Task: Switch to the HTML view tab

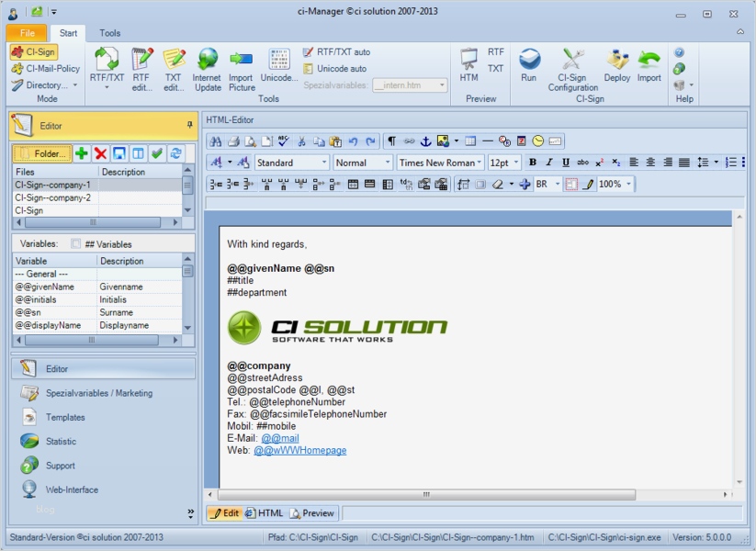Action: [264, 513]
